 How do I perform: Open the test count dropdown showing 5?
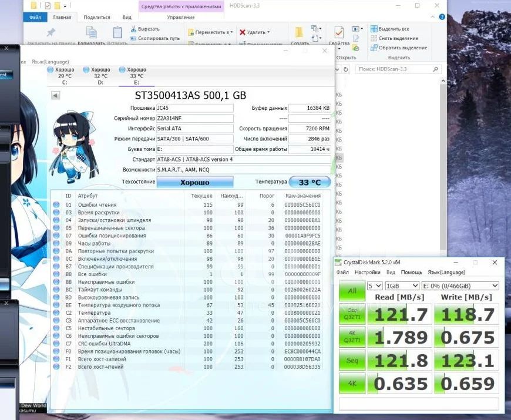coord(375,285)
